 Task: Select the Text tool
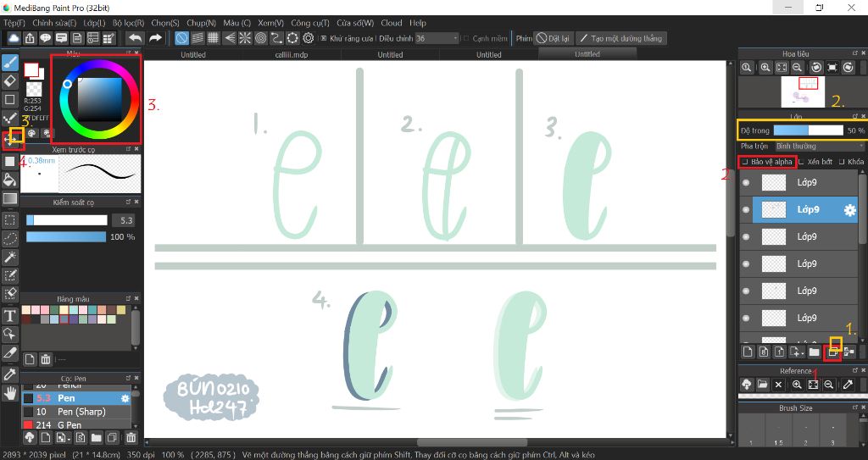click(x=9, y=315)
